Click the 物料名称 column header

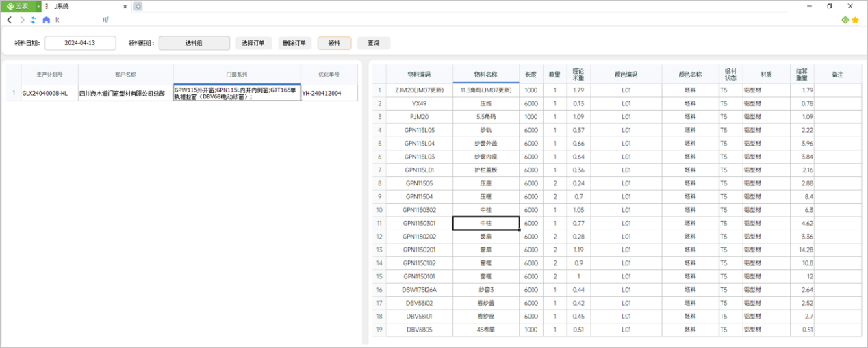point(486,74)
